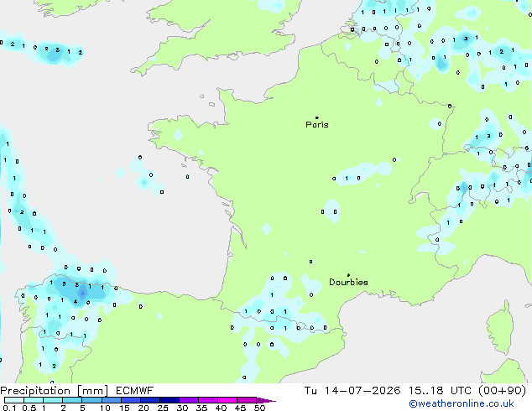Click the '15..18 UTC' time range

(x=440, y=391)
